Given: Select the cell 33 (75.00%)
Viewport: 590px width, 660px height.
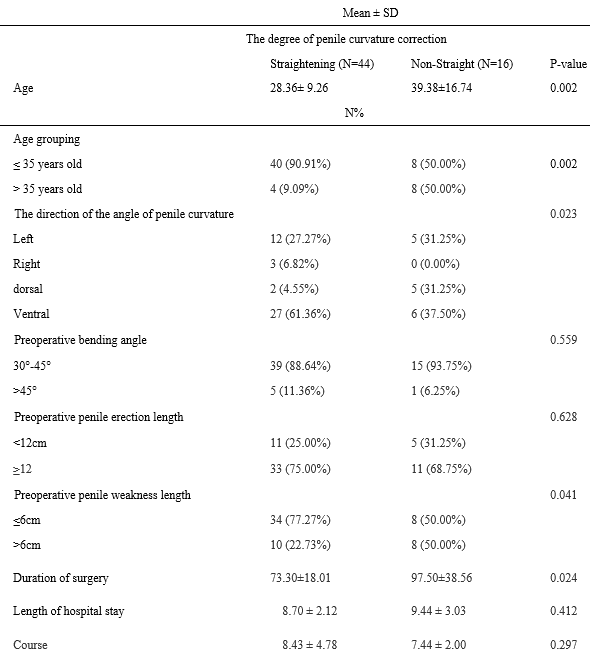Looking at the screenshot, I should click(x=300, y=469).
